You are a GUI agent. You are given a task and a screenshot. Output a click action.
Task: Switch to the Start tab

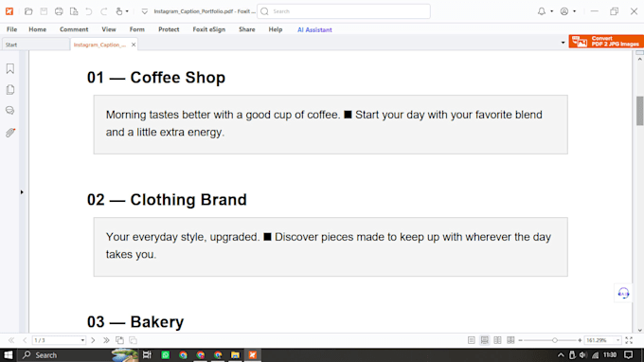click(36, 45)
